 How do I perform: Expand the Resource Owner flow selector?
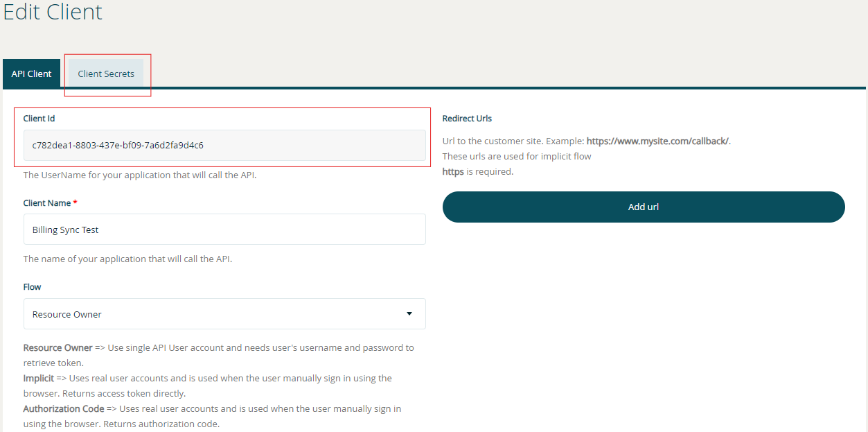click(x=224, y=313)
